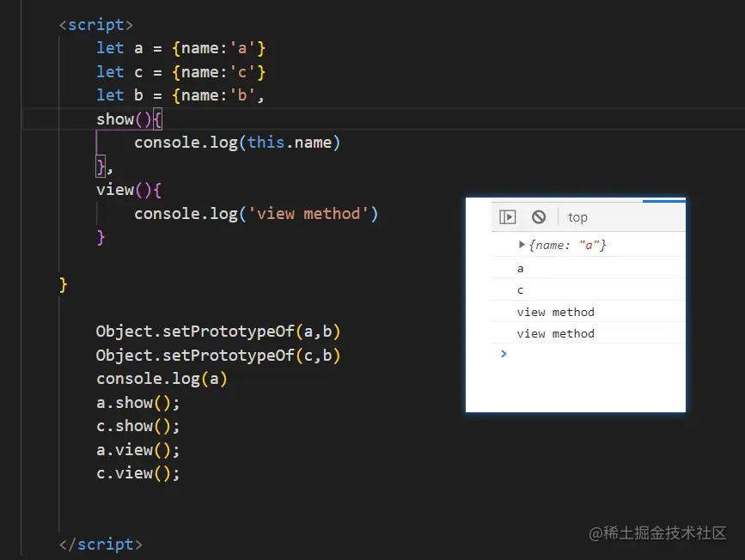Click the console prompt arrow input

coord(504,353)
